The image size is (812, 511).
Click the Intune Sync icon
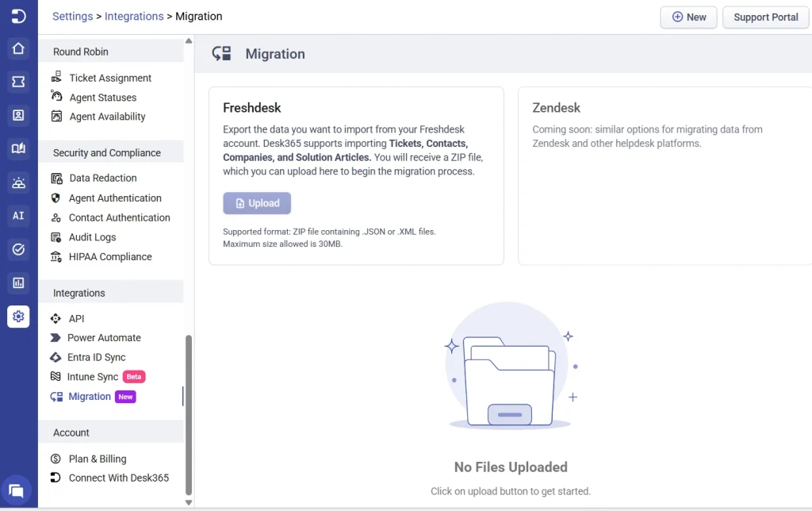point(56,376)
